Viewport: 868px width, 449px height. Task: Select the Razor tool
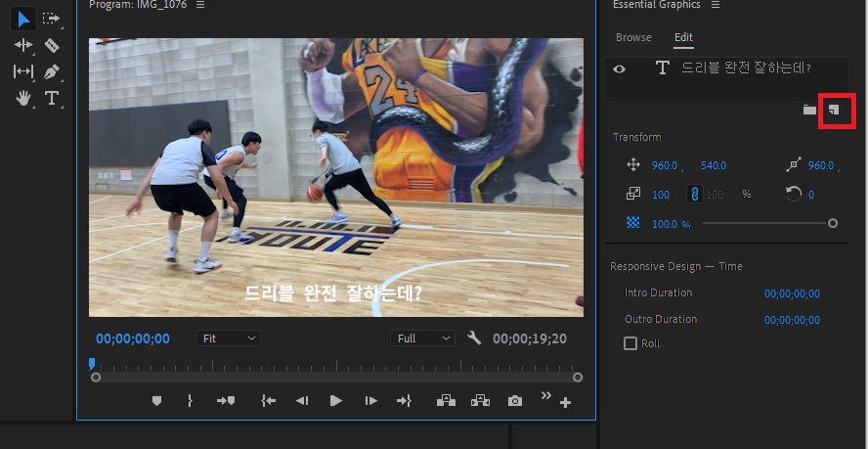(52, 45)
